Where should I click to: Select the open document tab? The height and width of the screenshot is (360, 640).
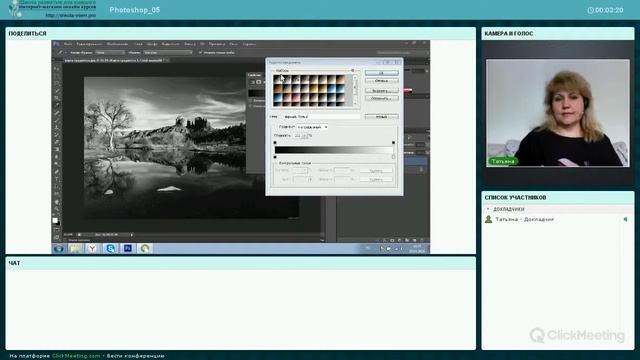pyautogui.click(x=116, y=60)
